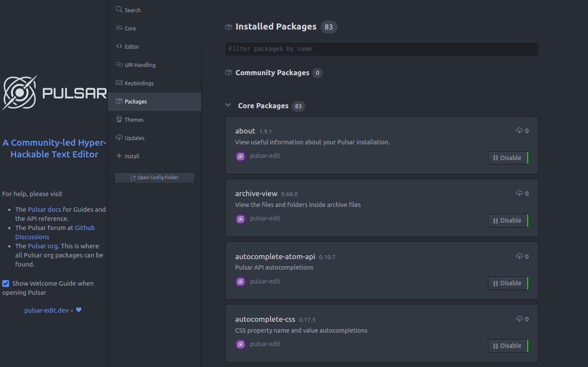Click download count icon on autocomplete-atom-api card
The width and height of the screenshot is (588, 367).
519,256
